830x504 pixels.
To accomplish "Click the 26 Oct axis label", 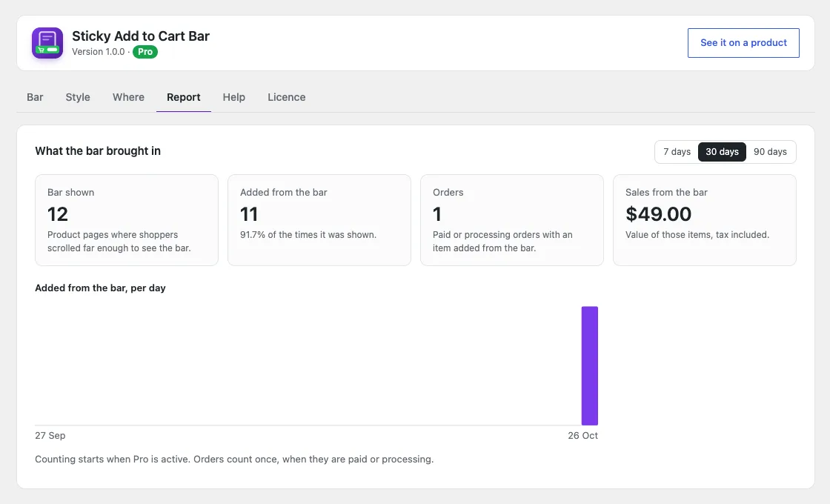I will pos(582,436).
